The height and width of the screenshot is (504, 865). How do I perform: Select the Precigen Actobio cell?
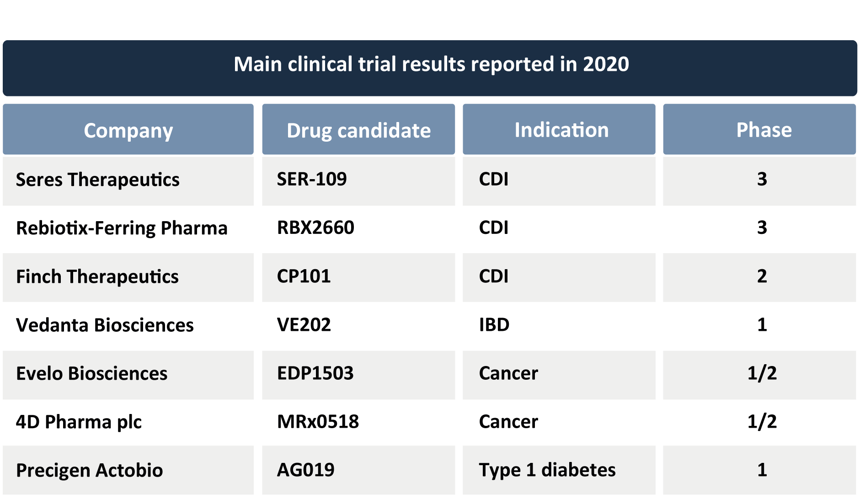pos(89,470)
